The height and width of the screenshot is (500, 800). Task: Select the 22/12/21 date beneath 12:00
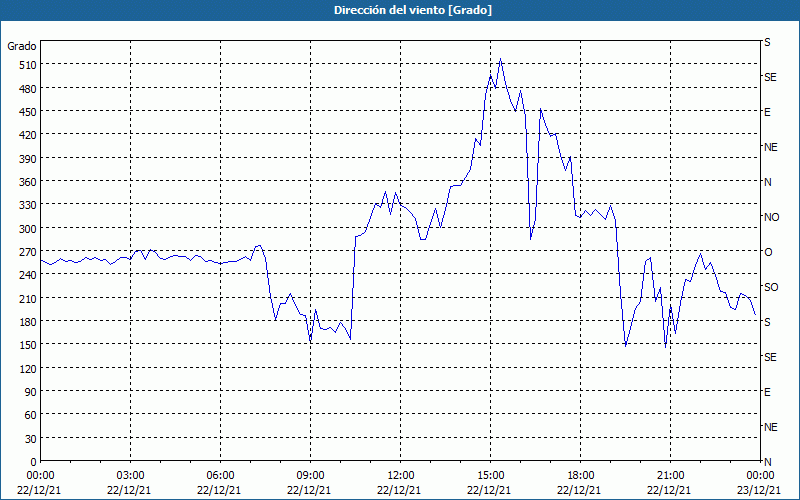399,490
